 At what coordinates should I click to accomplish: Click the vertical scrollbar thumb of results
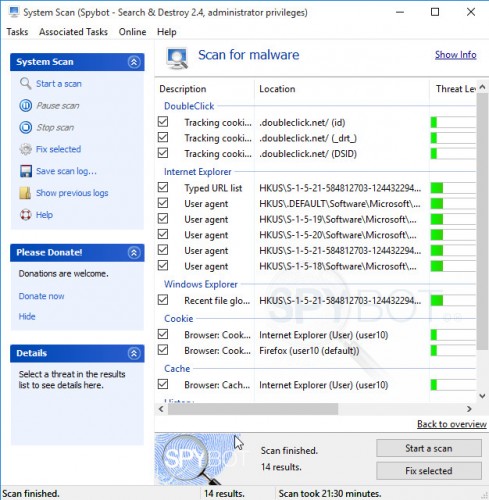(482, 221)
